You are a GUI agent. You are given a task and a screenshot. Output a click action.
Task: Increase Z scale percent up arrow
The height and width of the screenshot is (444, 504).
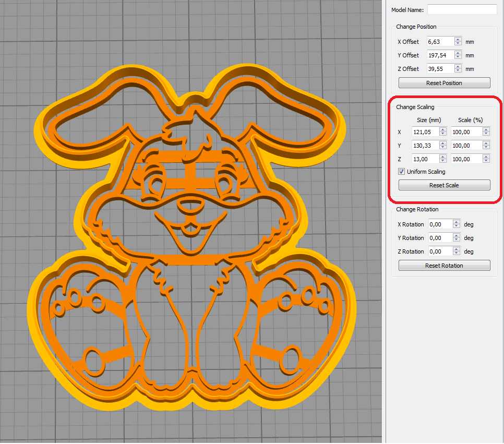(x=486, y=157)
